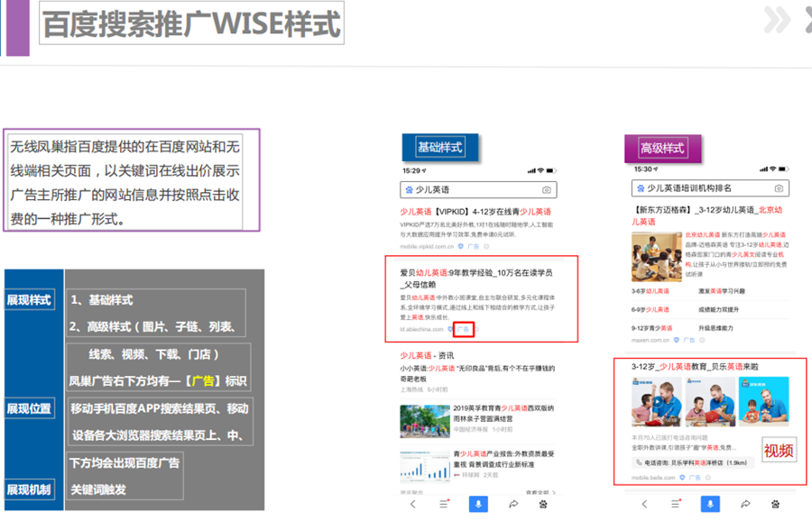Open the VIPKID 4-12岁在线青少儿英语 ad title
The image size is (812, 521).
[x=463, y=212]
